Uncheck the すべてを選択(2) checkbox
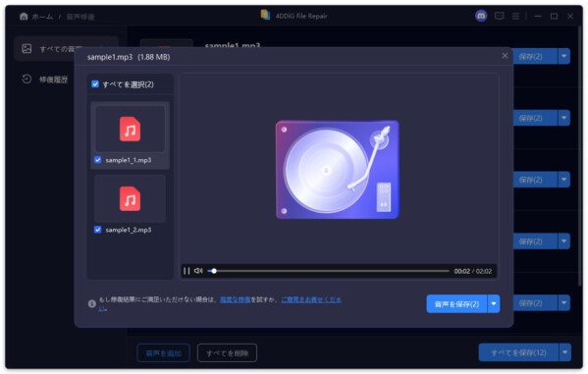Viewport: 588px width, 374px height. coord(95,84)
